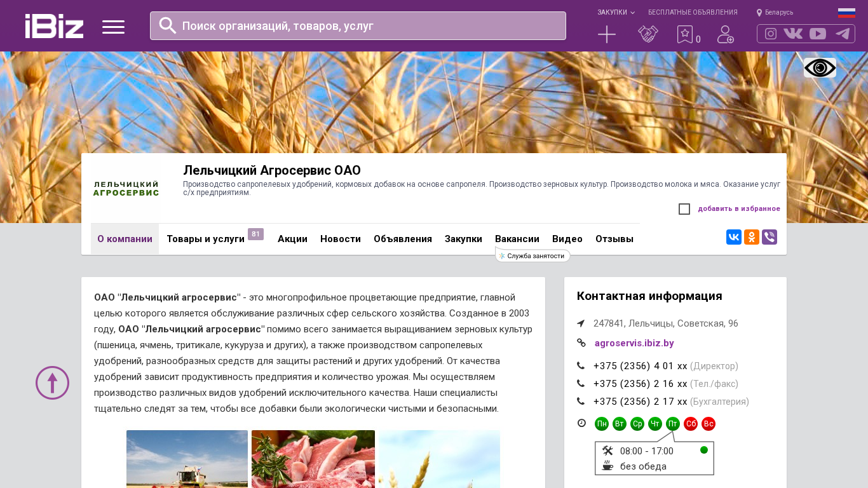Click the add user registration icon
Image resolution: width=868 pixels, height=488 pixels.
pyautogui.click(x=726, y=34)
